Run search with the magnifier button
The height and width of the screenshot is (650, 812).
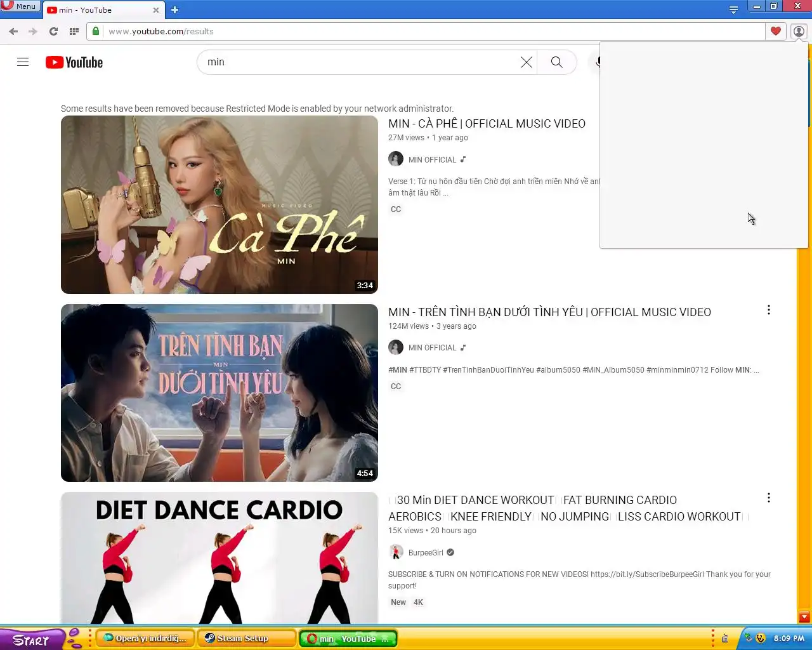point(557,62)
